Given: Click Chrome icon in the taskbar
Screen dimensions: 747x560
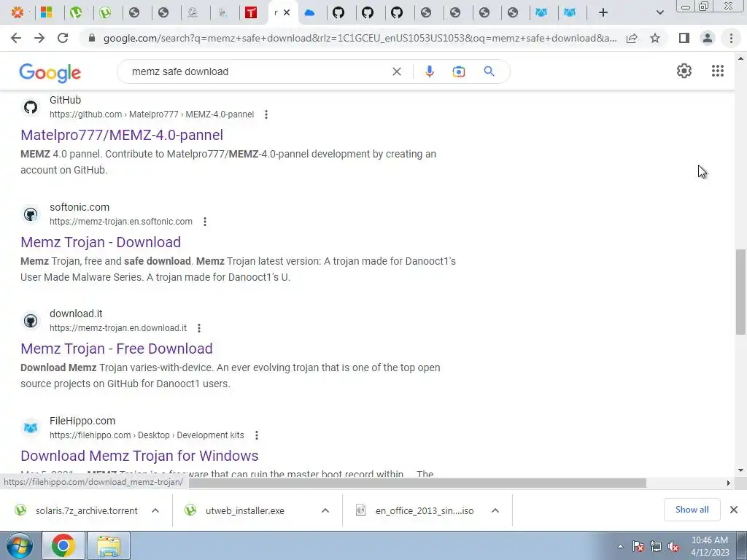Looking at the screenshot, I should tap(63, 545).
